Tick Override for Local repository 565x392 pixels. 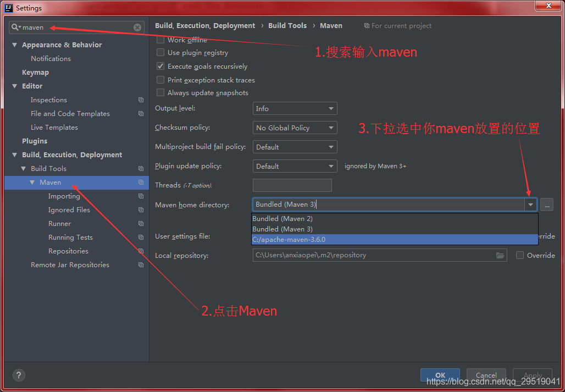coord(519,255)
